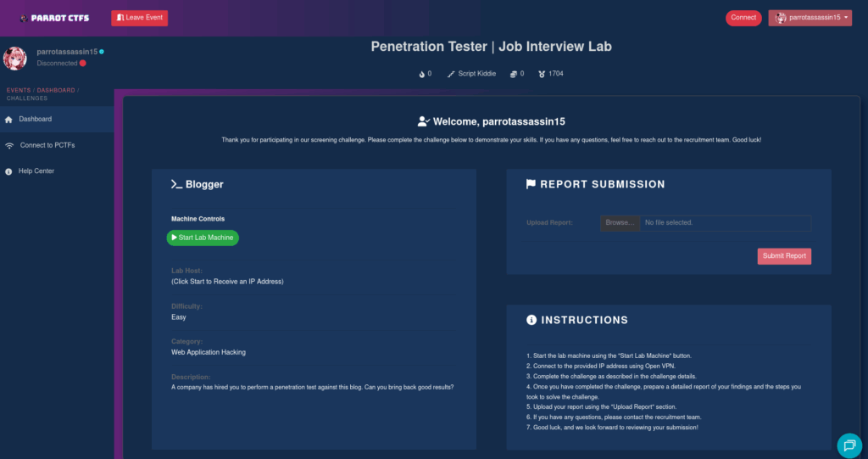Click the medal icon beside 1704

pos(542,74)
